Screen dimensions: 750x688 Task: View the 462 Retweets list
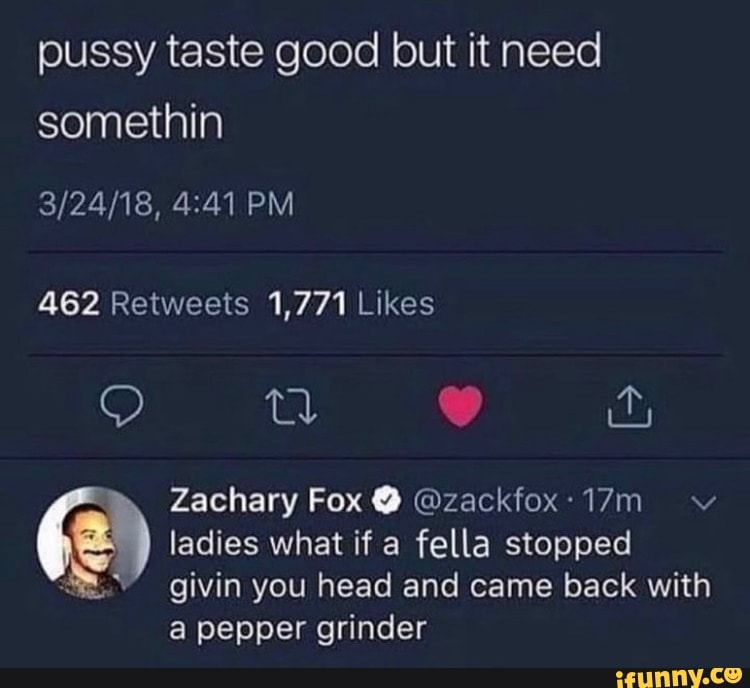(x=143, y=304)
